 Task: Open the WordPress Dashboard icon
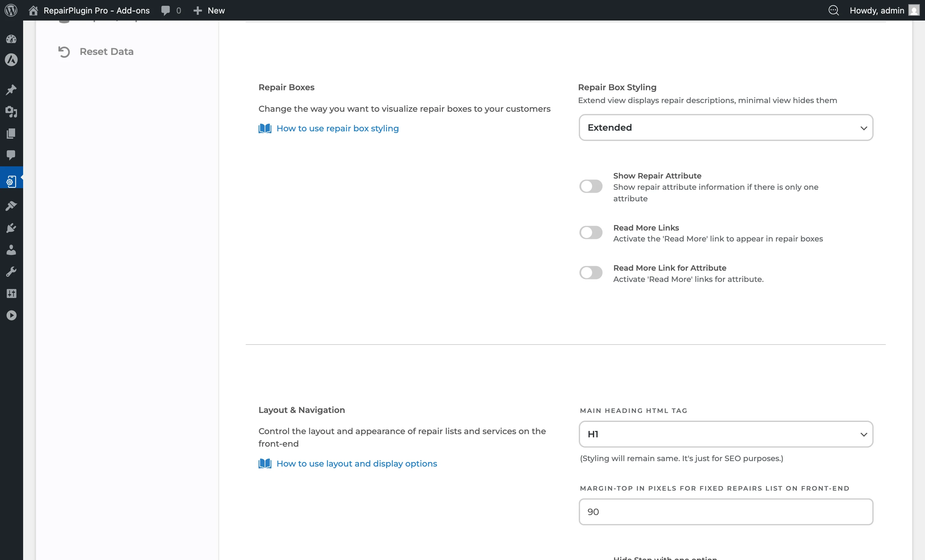coord(11,39)
